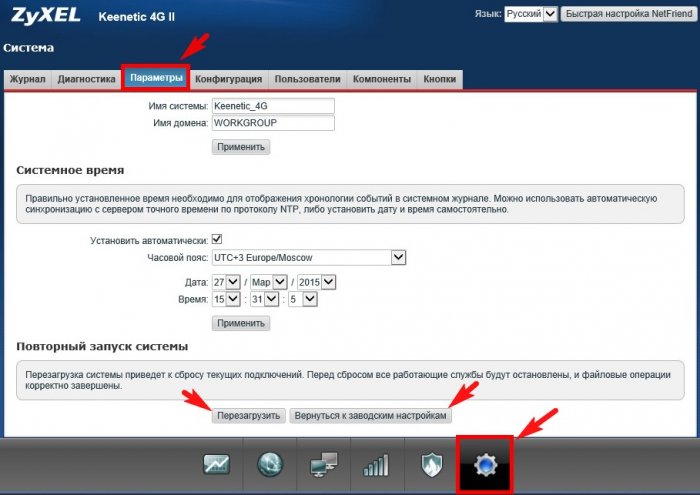700x495 pixels.
Task: Open the Компоненты tab
Action: pyautogui.click(x=382, y=79)
